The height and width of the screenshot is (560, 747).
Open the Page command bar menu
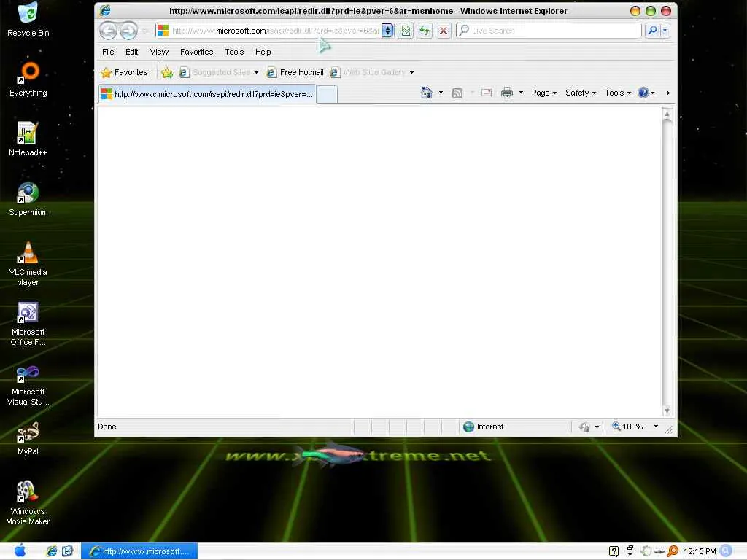coord(544,93)
